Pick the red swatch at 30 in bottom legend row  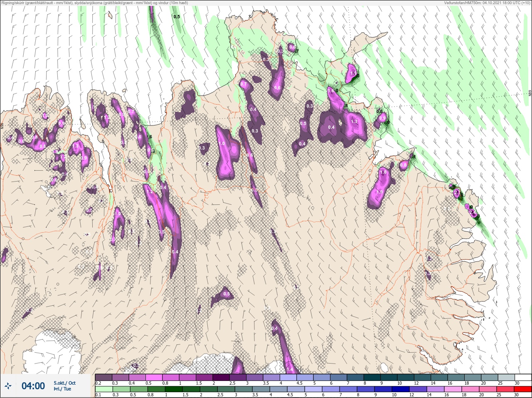[523, 389]
